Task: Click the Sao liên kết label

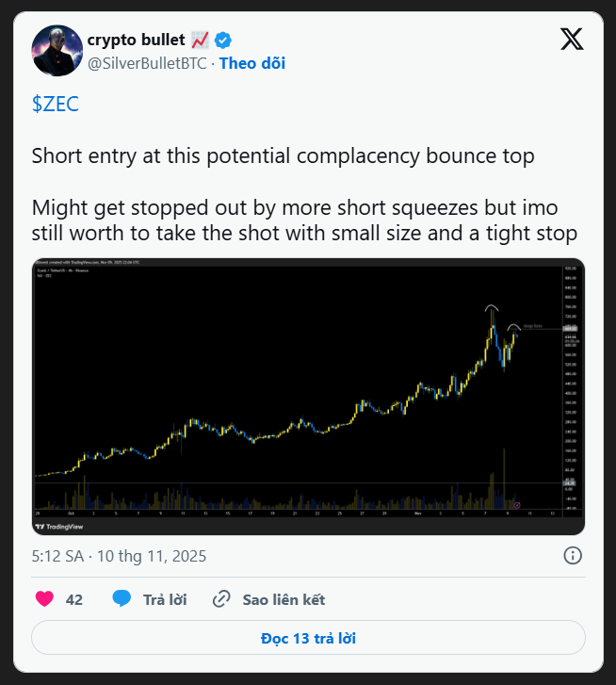Action: point(284,599)
